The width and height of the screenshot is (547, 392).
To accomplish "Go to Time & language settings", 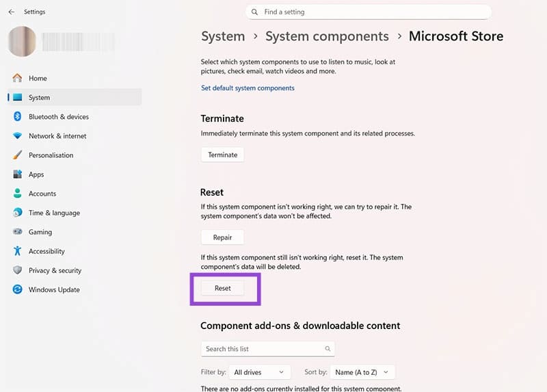I will (75, 213).
